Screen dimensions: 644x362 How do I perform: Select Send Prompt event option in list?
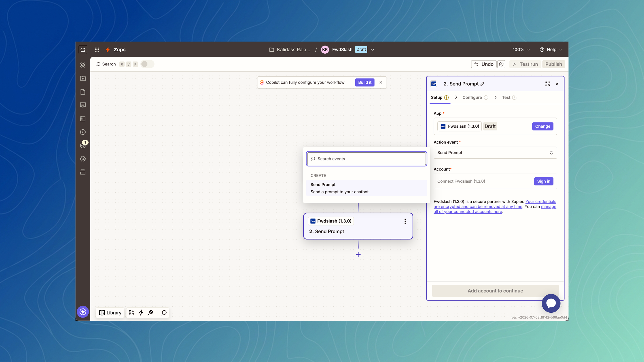[366, 188]
